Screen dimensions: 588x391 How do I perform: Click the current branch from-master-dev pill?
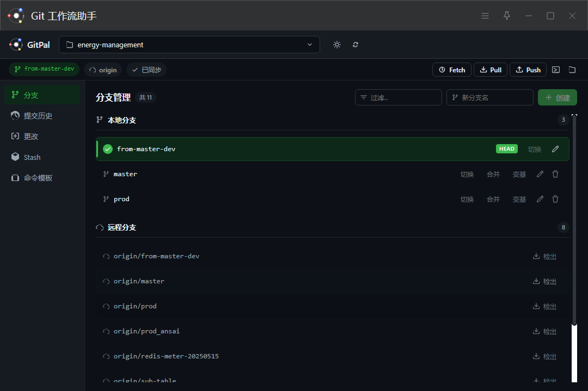point(44,69)
